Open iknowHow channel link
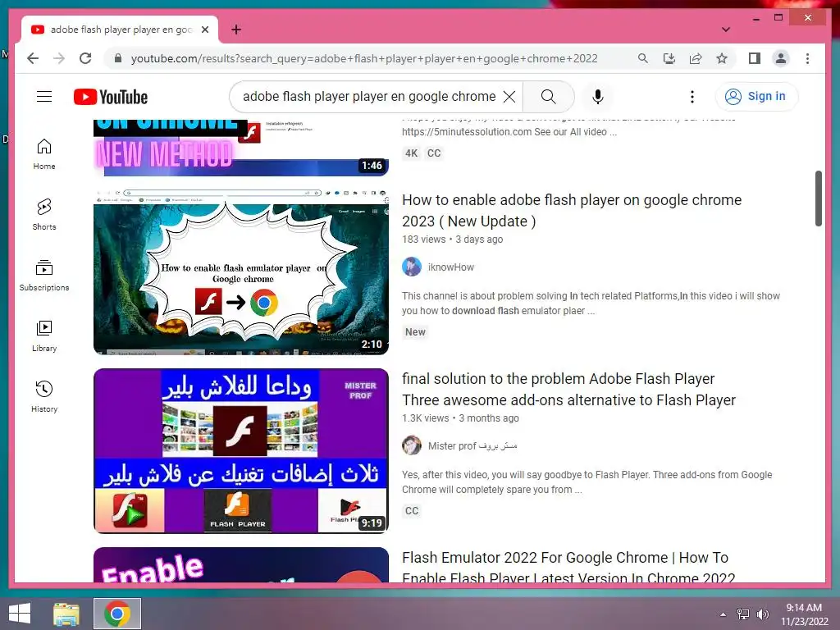Screen dimensions: 840x630 pyautogui.click(x=450, y=267)
